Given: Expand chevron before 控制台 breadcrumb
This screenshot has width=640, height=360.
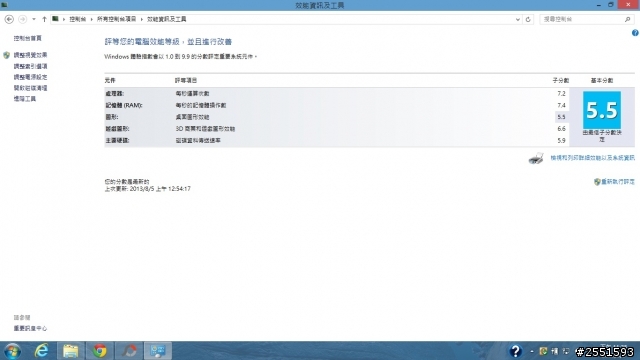Looking at the screenshot, I should point(64,19).
